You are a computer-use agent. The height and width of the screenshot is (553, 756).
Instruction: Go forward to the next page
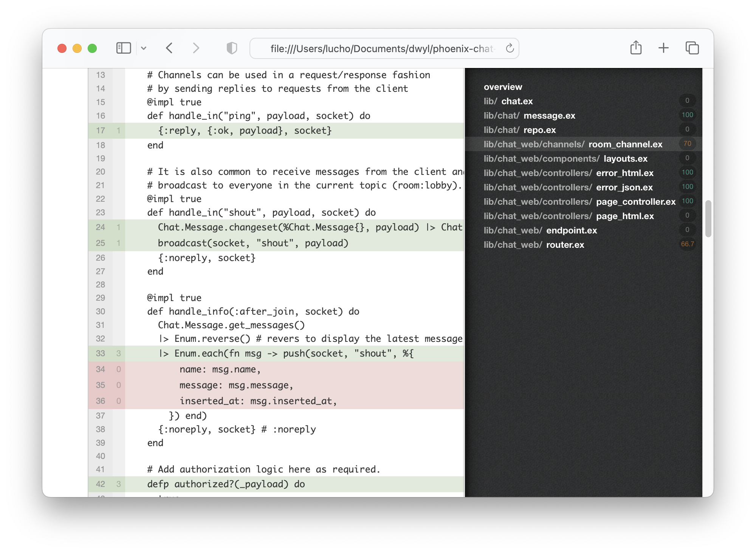coord(196,48)
